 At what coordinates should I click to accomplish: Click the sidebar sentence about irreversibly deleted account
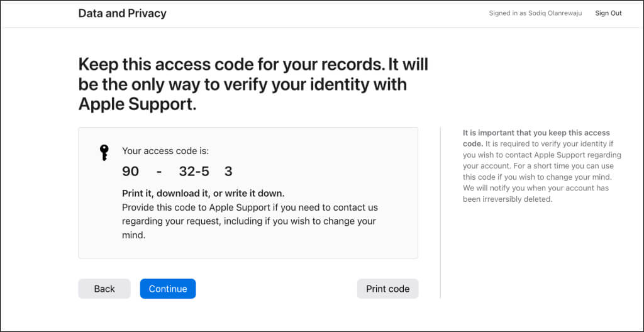[536, 194]
